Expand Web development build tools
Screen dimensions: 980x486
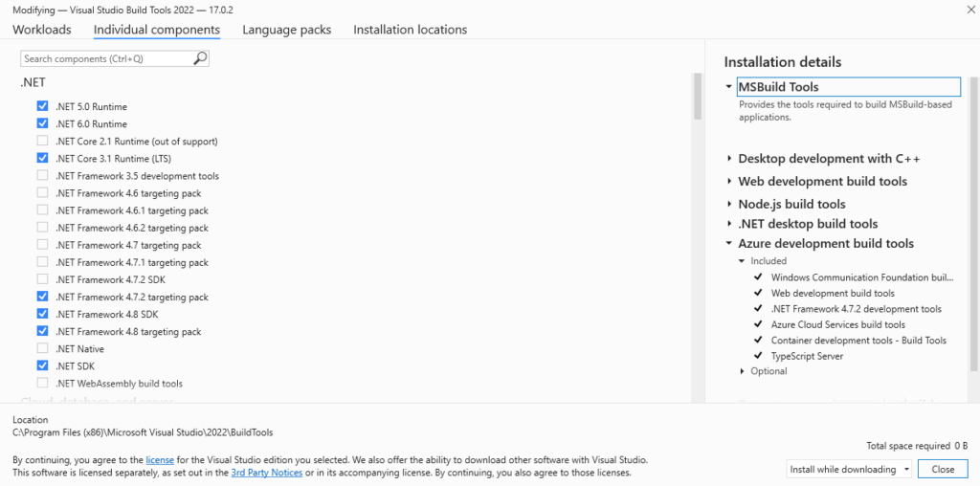click(x=728, y=181)
